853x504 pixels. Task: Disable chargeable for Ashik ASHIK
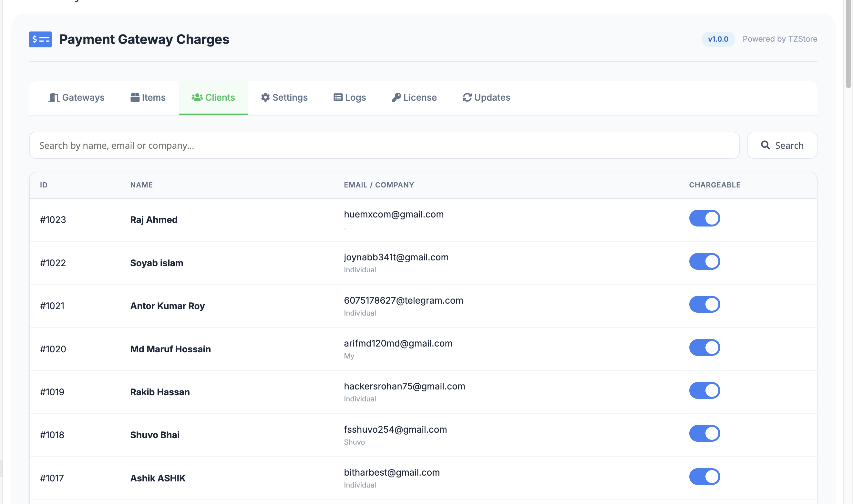click(704, 477)
